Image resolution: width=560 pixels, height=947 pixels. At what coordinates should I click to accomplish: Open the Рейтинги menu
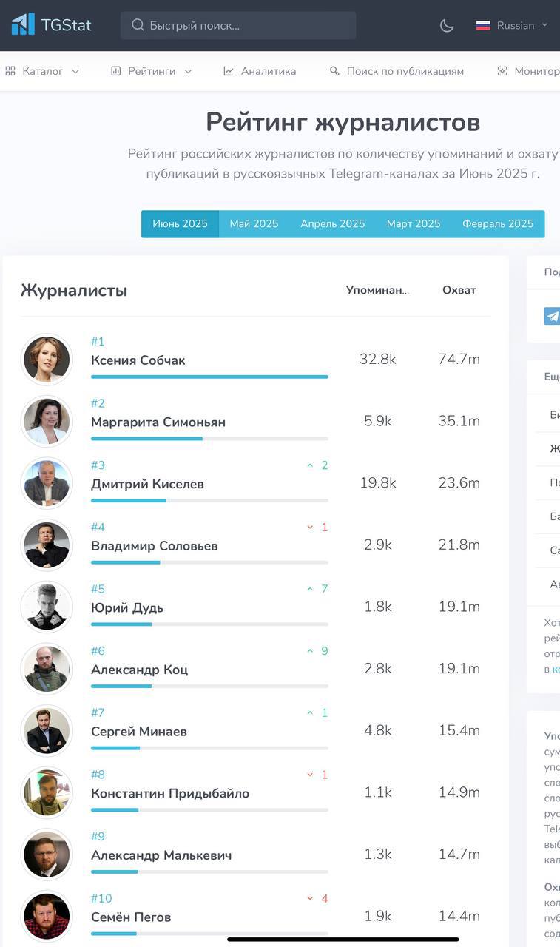coord(151,71)
